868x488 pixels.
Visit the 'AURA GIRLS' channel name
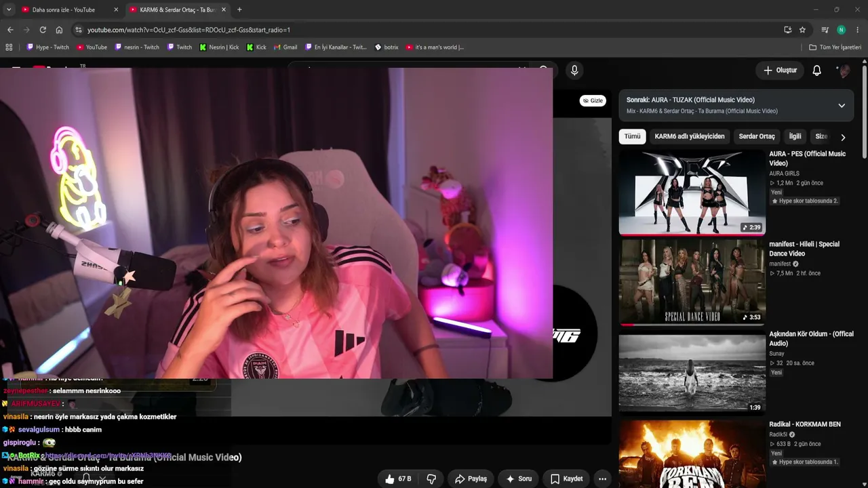pyautogui.click(x=784, y=174)
